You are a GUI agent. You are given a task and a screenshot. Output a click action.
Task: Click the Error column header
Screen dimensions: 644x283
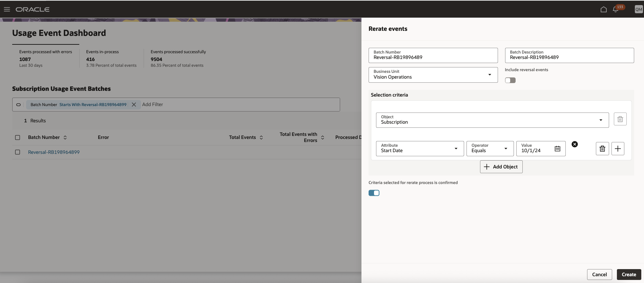pos(103,137)
